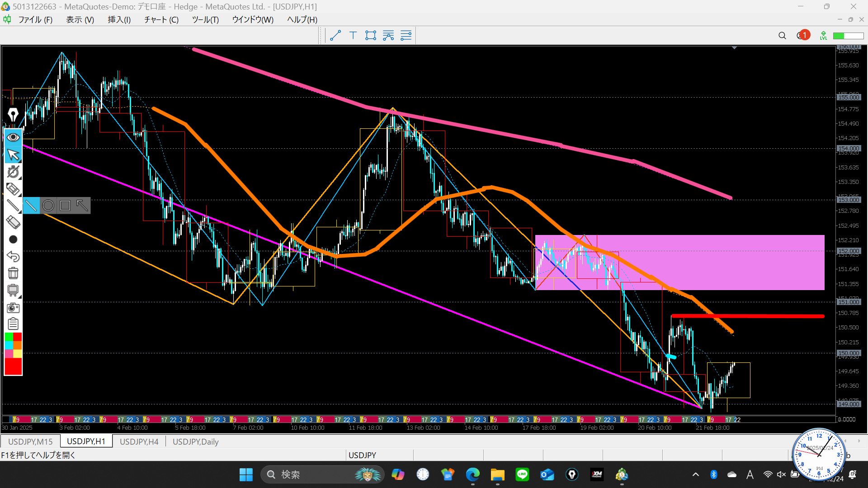The height and width of the screenshot is (488, 868).
Task: Choose the orange color swatch
Action: [x=18, y=345]
